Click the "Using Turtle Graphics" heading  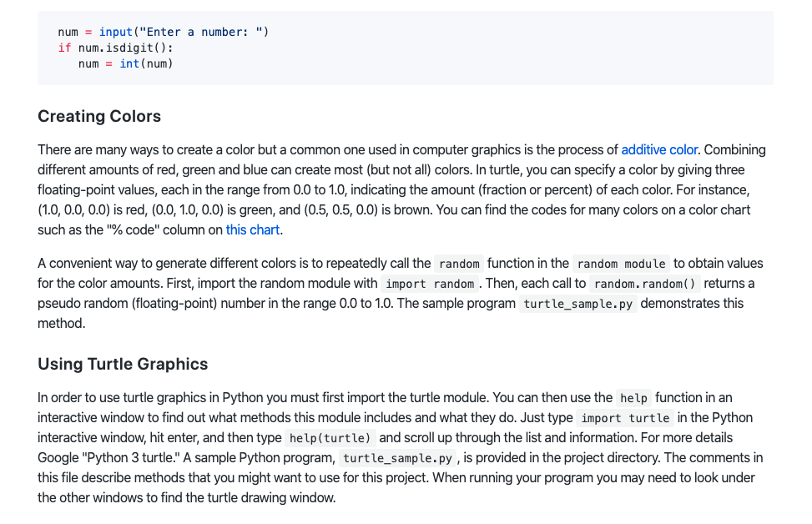pyautogui.click(x=123, y=364)
